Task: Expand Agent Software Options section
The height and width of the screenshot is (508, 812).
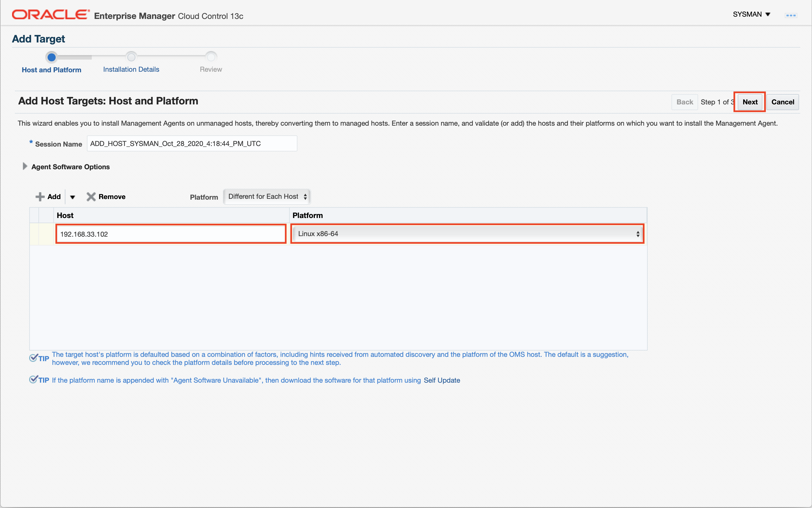Action: point(25,166)
